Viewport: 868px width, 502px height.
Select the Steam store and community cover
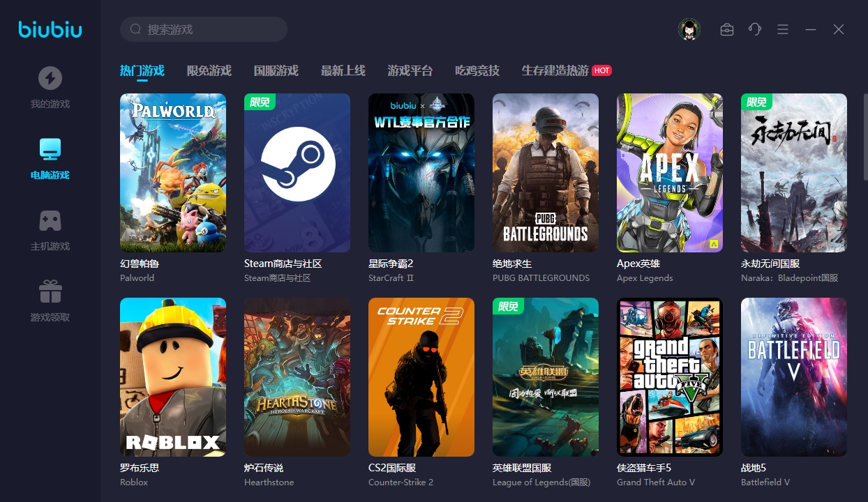(x=297, y=173)
